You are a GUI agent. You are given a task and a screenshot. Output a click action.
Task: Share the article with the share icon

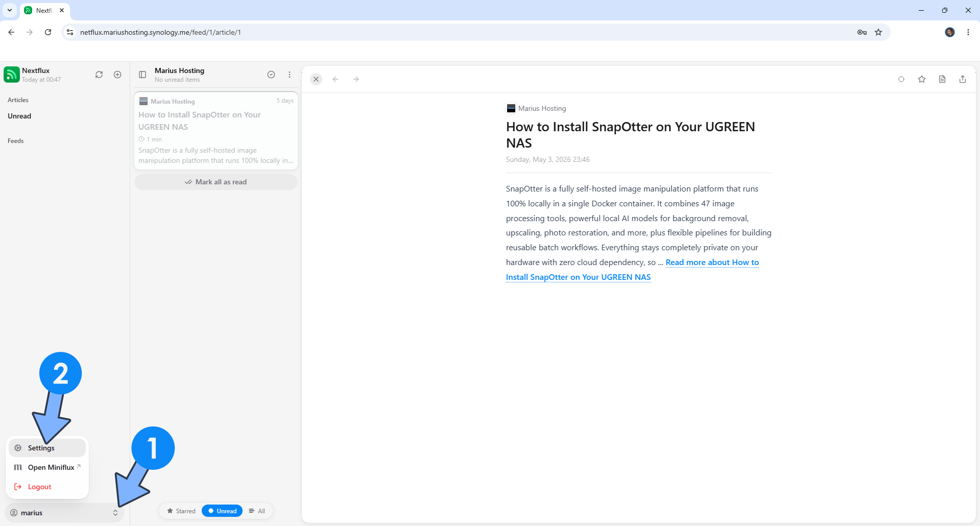(x=963, y=79)
